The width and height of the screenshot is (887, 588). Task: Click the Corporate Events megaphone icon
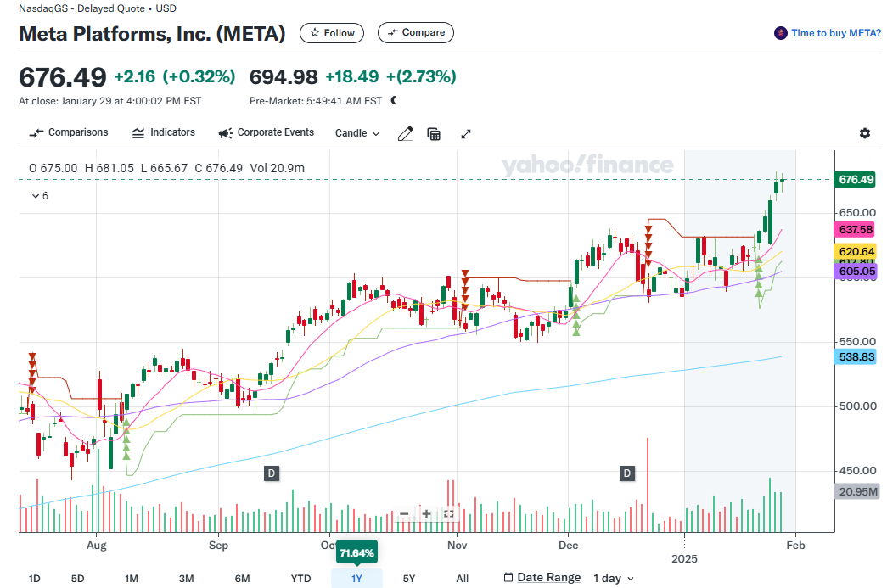pos(225,133)
